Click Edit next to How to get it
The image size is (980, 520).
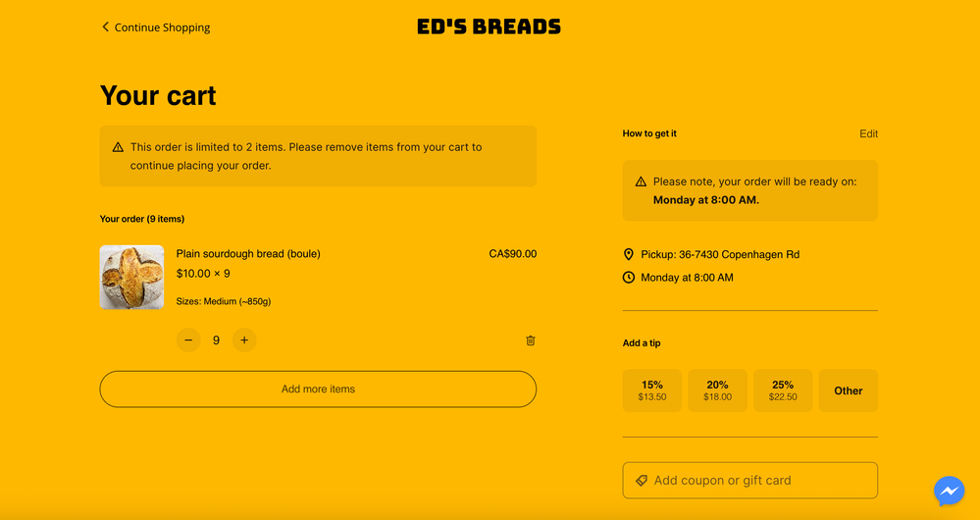pos(868,133)
